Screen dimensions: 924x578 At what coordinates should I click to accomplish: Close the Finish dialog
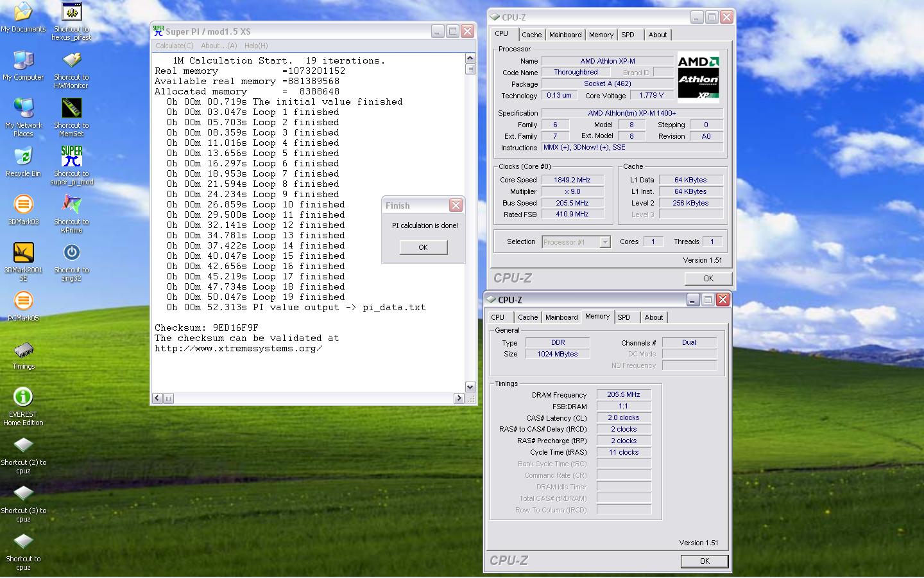456,205
